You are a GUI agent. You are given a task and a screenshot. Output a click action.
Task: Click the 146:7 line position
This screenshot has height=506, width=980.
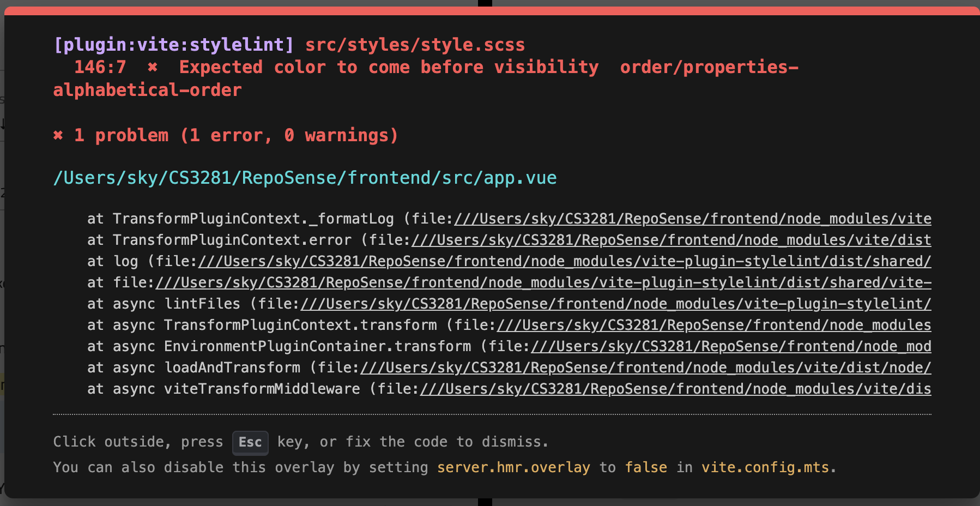[100, 67]
